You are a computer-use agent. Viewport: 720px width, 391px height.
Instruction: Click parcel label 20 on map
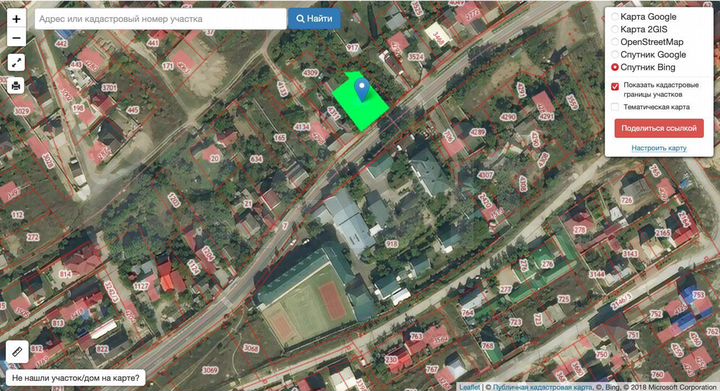214,158
